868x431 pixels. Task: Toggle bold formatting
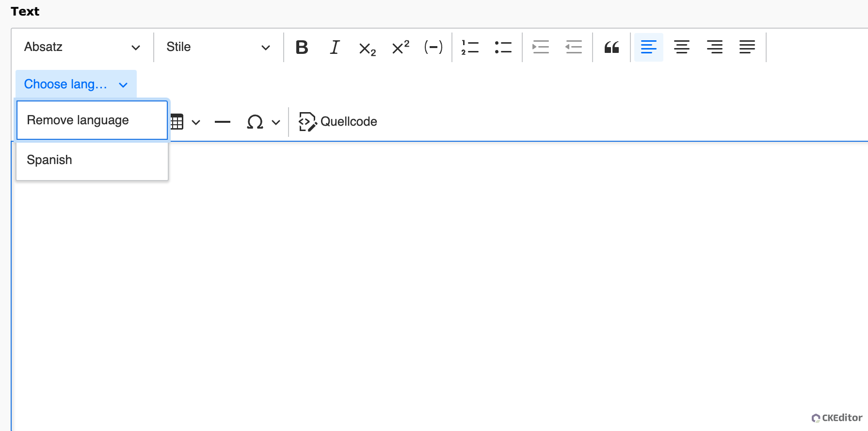click(x=302, y=47)
